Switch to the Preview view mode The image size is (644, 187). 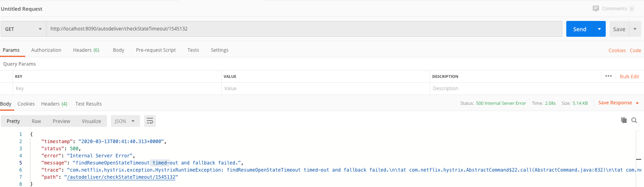coord(62,121)
